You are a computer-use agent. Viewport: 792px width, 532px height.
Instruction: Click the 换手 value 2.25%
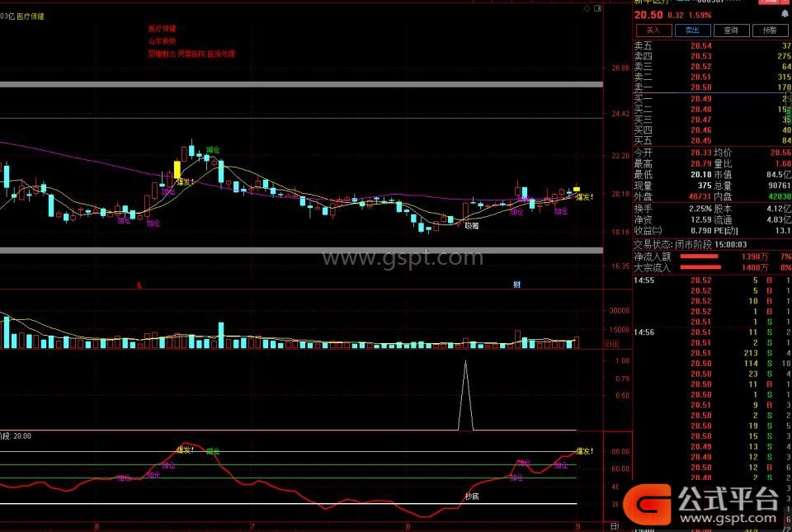(700, 209)
